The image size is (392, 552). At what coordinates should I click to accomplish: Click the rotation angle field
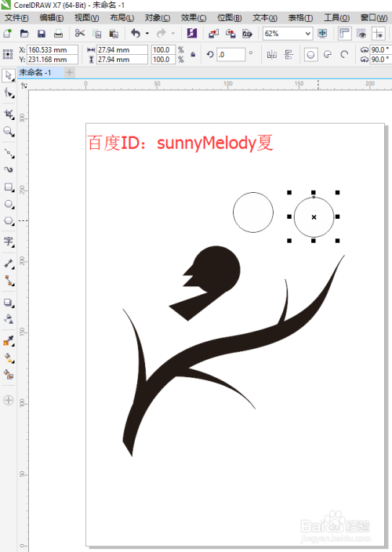tap(230, 55)
